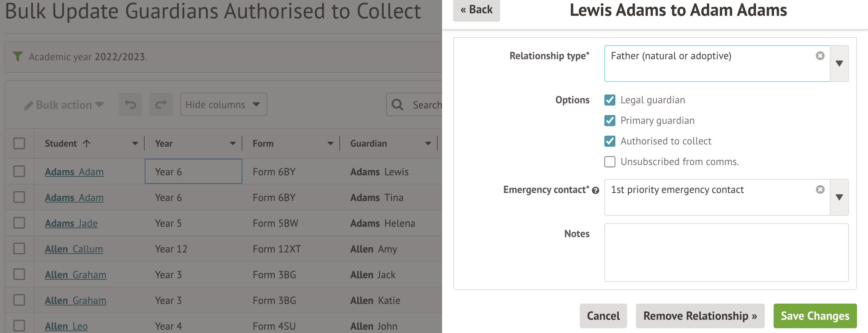The height and width of the screenshot is (333, 868).
Task: Click the search magnifier icon
Action: pyautogui.click(x=397, y=105)
